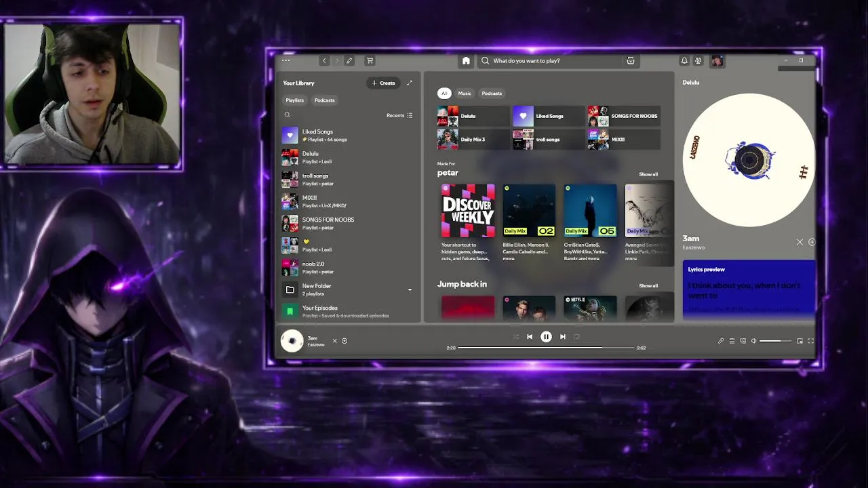This screenshot has height=488, width=868.
Task: Filter library by Podcasts chip
Action: click(325, 100)
